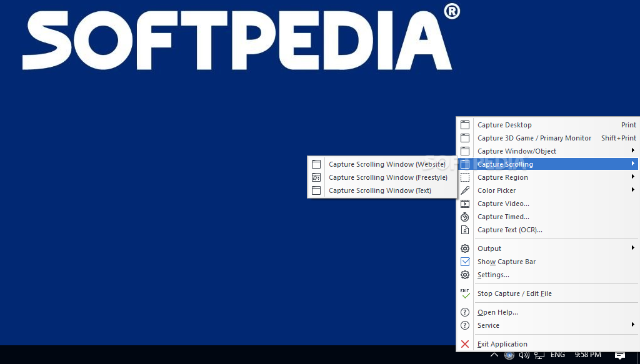Choose Capture Video... menu entry
This screenshot has width=640, height=364.
tap(547, 204)
